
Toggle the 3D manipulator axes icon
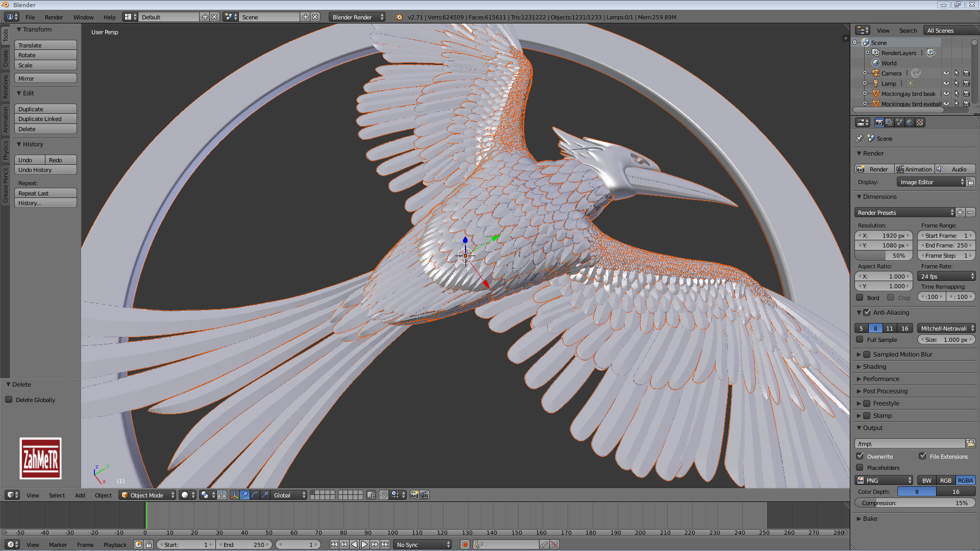(234, 495)
